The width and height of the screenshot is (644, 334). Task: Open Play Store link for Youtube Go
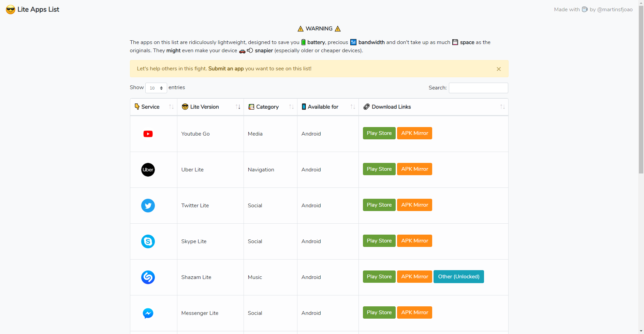[379, 133]
